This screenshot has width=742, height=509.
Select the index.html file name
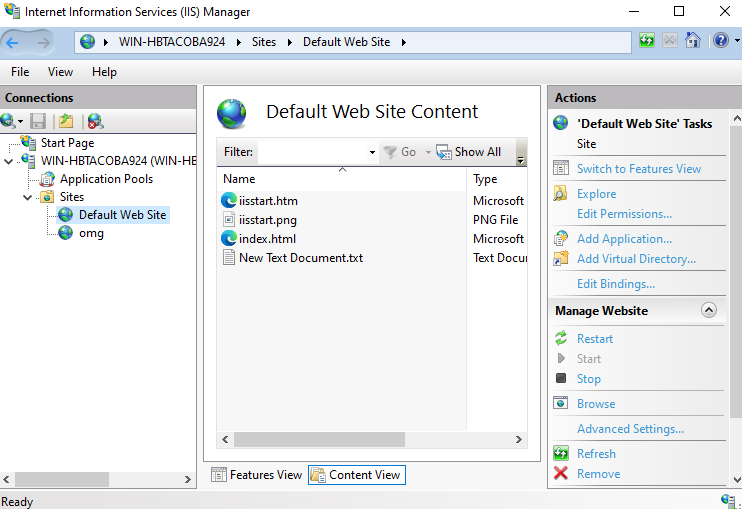pyautogui.click(x=267, y=239)
